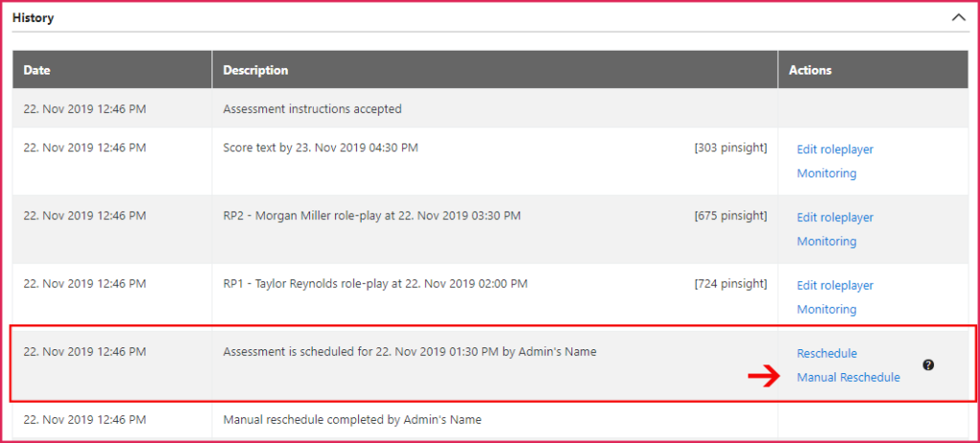980x443 pixels.
Task: Click the Manual Reschedule link
Action: coord(848,377)
